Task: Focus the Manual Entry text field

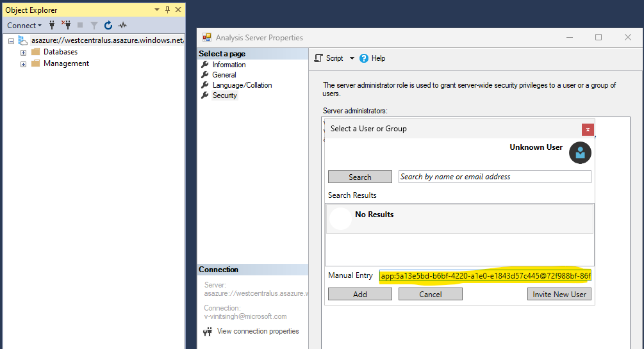Action: [x=485, y=276]
